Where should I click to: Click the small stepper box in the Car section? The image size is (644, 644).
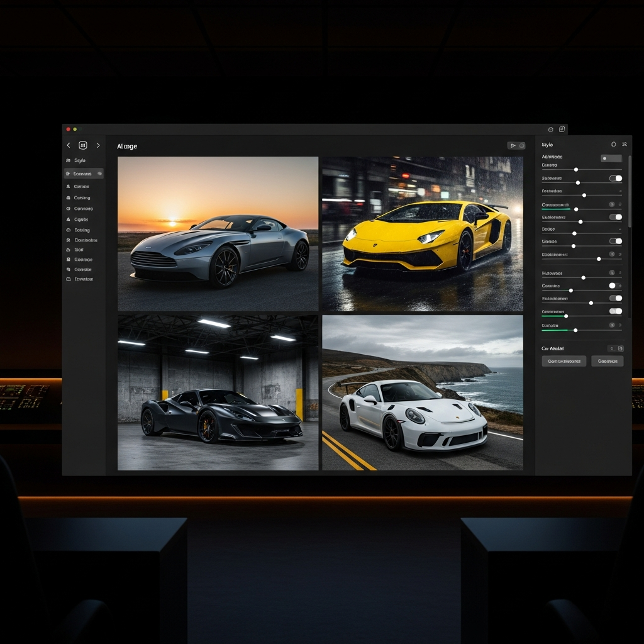616,348
